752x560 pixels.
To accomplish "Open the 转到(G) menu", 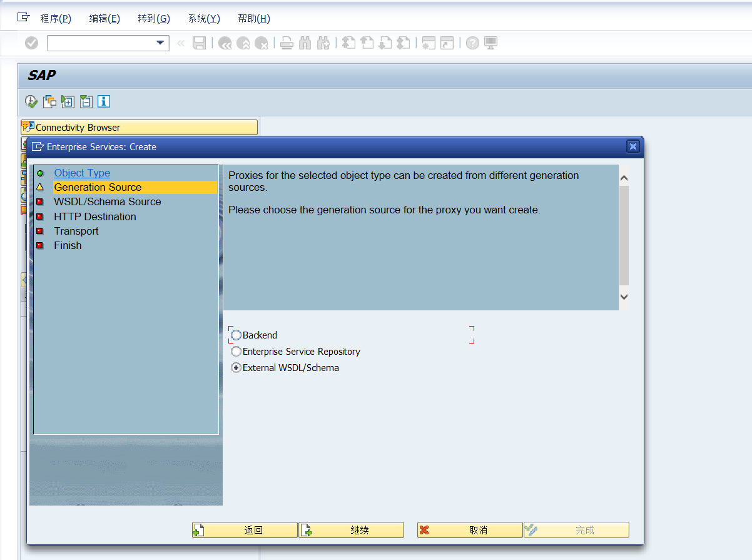I will pos(154,19).
